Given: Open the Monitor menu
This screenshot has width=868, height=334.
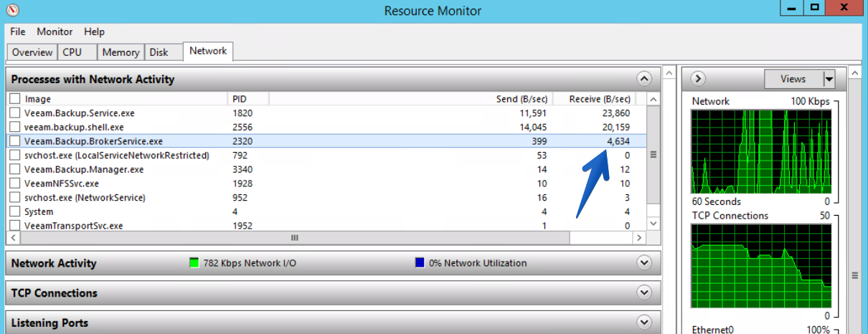Looking at the screenshot, I should click(x=55, y=32).
